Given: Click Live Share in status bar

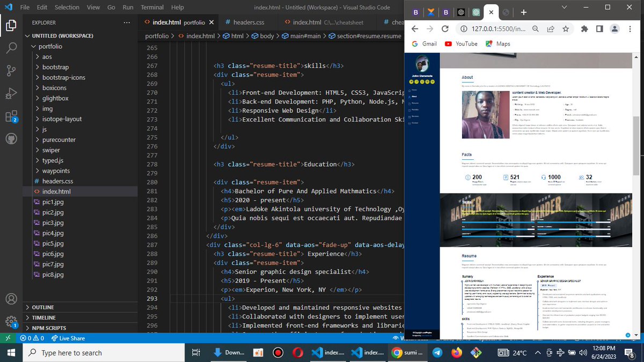Looking at the screenshot, I should click(67, 338).
